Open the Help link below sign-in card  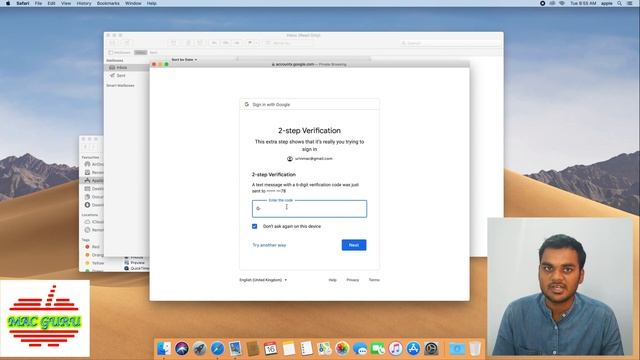click(x=332, y=280)
